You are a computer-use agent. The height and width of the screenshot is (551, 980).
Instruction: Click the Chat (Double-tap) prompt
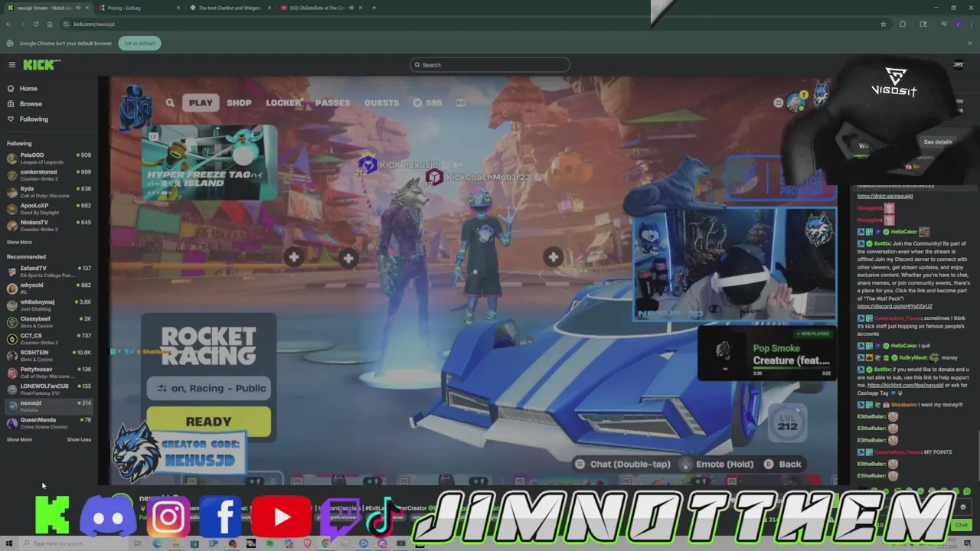click(622, 465)
